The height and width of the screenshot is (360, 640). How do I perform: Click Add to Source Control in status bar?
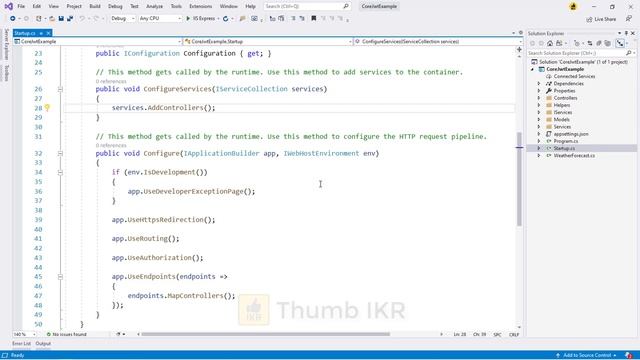coord(587,355)
